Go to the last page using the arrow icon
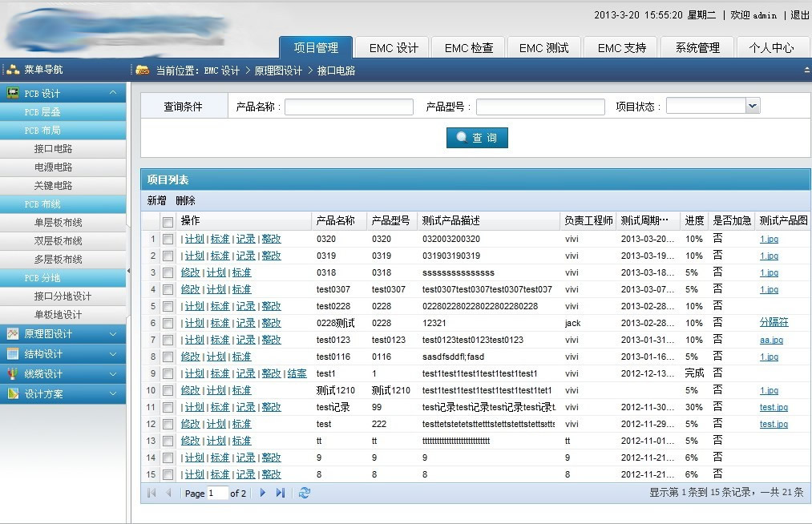812x524 pixels. 279,493
